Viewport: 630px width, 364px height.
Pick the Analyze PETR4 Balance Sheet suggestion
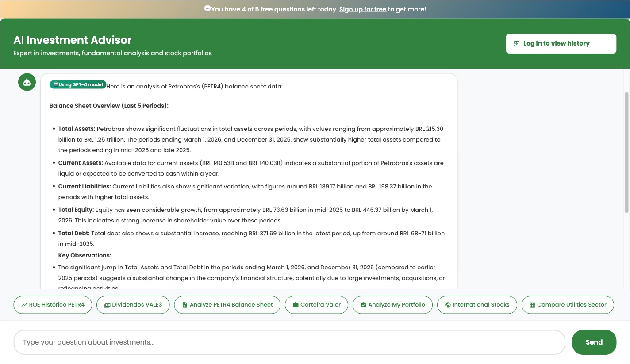(x=227, y=305)
